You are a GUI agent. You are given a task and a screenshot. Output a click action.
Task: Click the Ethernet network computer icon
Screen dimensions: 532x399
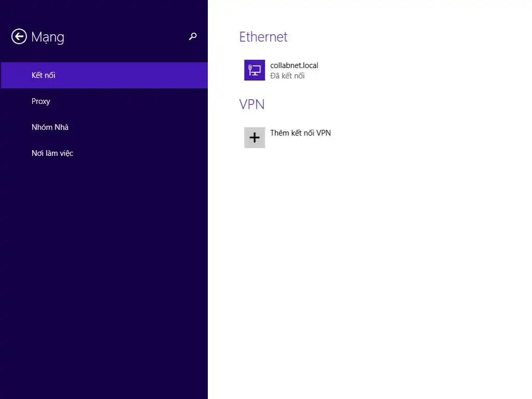click(x=255, y=70)
